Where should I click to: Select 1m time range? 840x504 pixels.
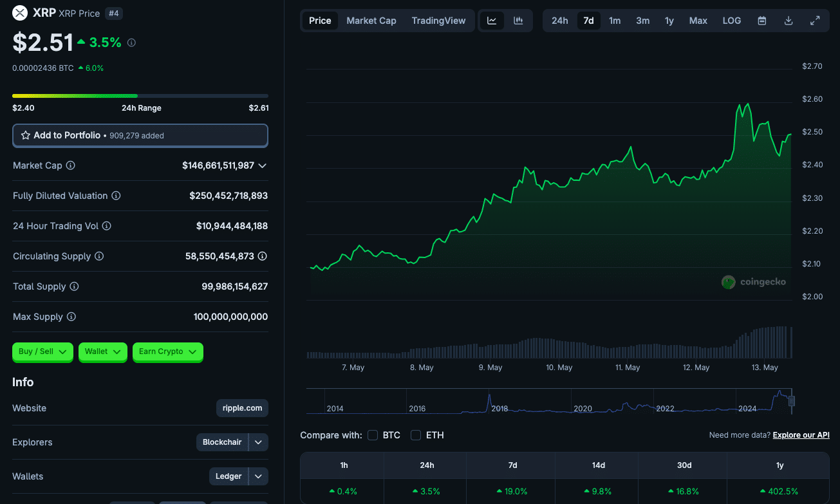615,21
